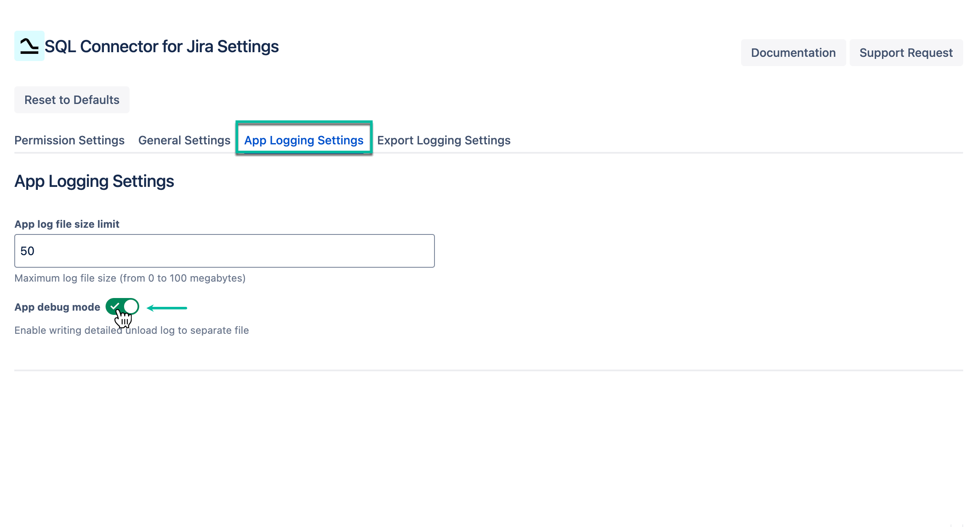This screenshot has width=980, height=527.
Task: Submit a Support Request
Action: coord(906,52)
